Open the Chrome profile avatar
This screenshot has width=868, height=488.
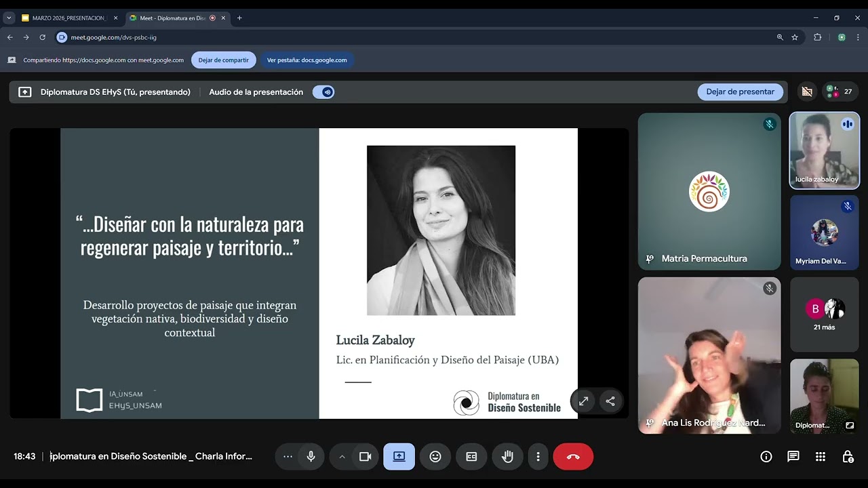(x=842, y=37)
